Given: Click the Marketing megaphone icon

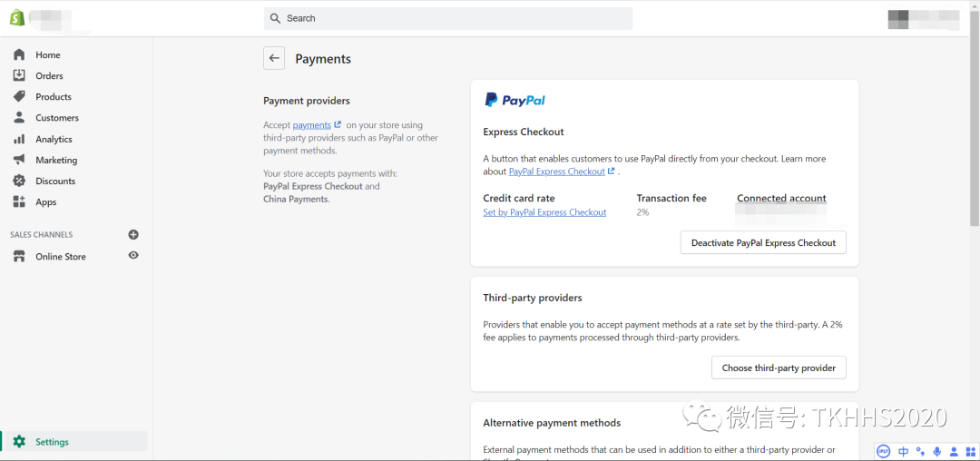Looking at the screenshot, I should (19, 160).
